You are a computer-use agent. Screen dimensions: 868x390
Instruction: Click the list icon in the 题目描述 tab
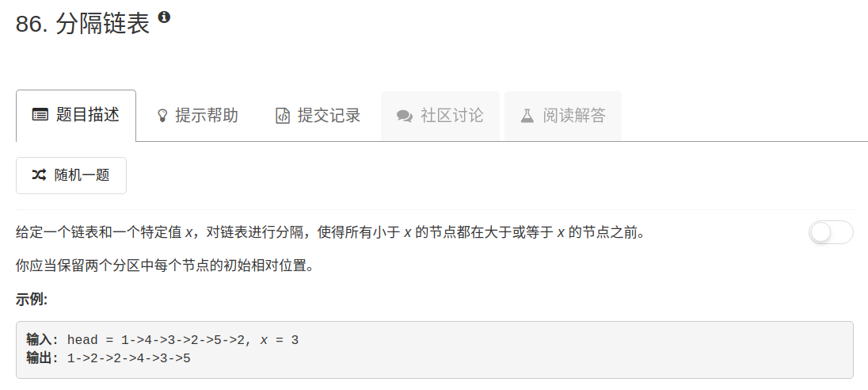[40, 116]
